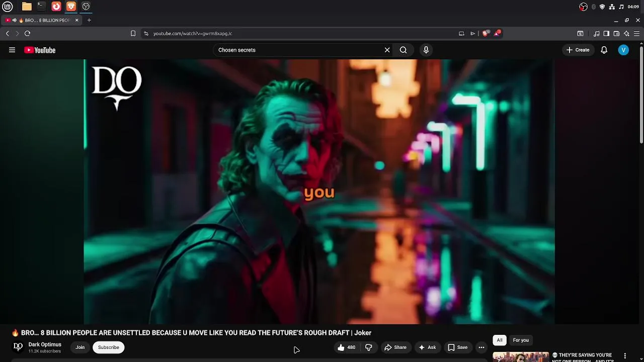Click the 11.2K subscribers text
Viewport: 644px width, 362px height.
click(x=45, y=351)
